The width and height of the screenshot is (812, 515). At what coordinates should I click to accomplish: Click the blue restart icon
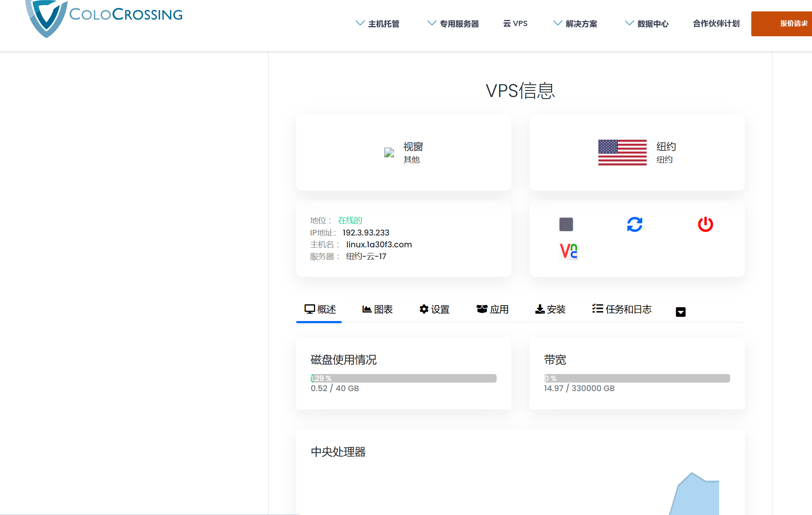(x=635, y=224)
